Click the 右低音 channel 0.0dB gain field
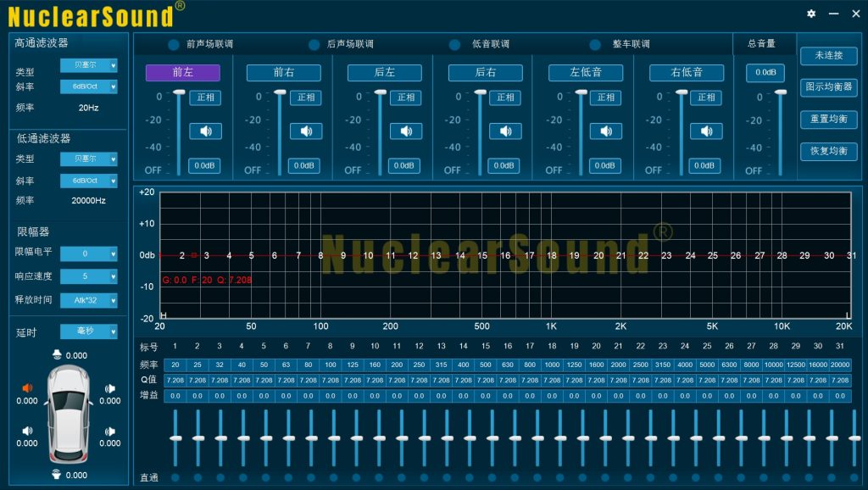Viewport: 868px width, 490px height. click(704, 165)
